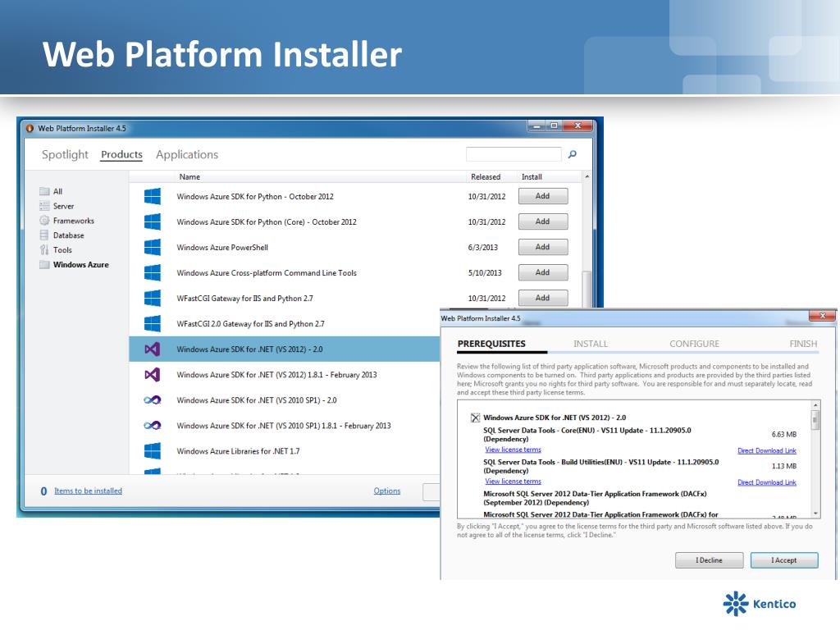The image size is (840, 630).
Task: Select row "WFastCGI 2.0 Gateway for IIS and Python 2.7"
Action: (285, 323)
